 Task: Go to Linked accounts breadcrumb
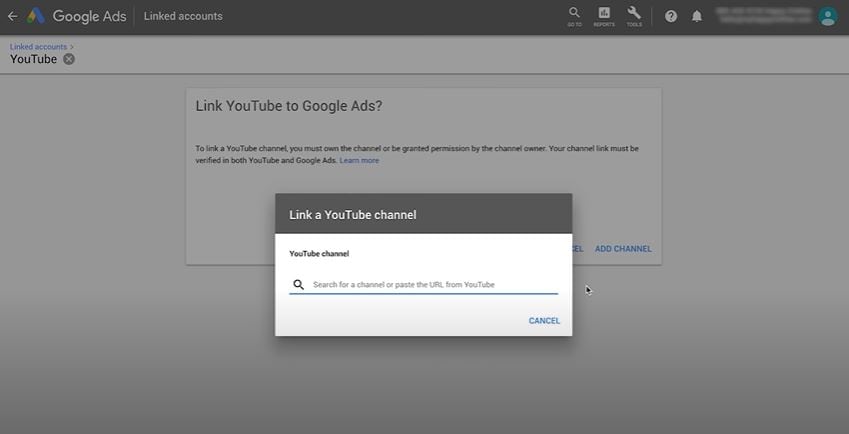(x=38, y=47)
